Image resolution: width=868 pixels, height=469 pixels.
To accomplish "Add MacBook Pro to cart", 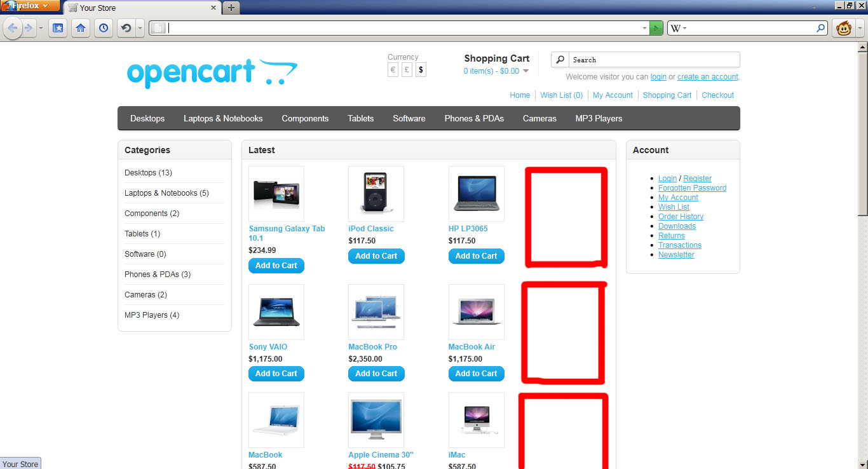I will coord(376,374).
